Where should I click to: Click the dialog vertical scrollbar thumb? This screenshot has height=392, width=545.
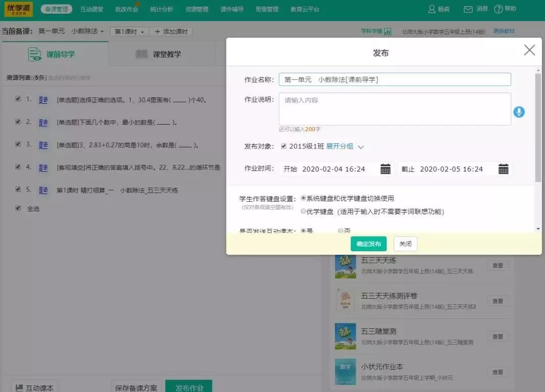(x=538, y=128)
